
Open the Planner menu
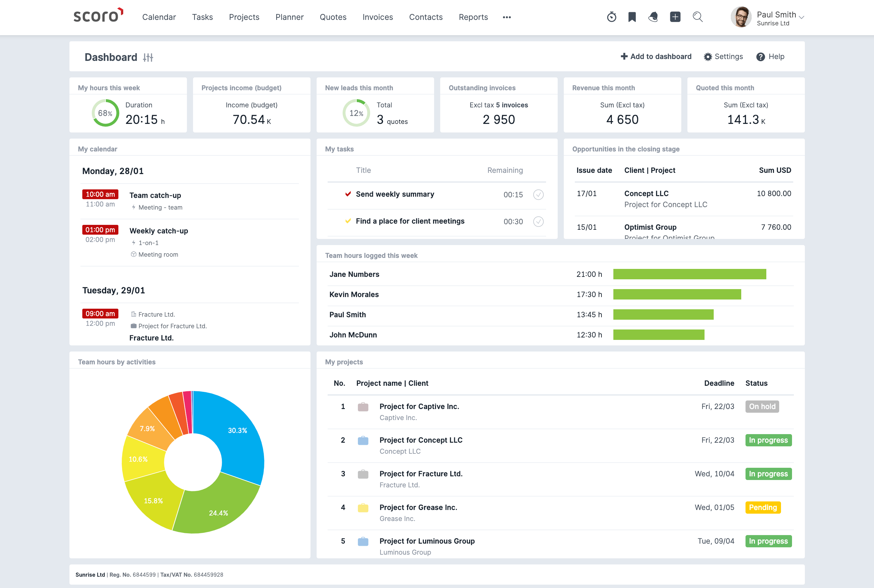[x=289, y=17]
